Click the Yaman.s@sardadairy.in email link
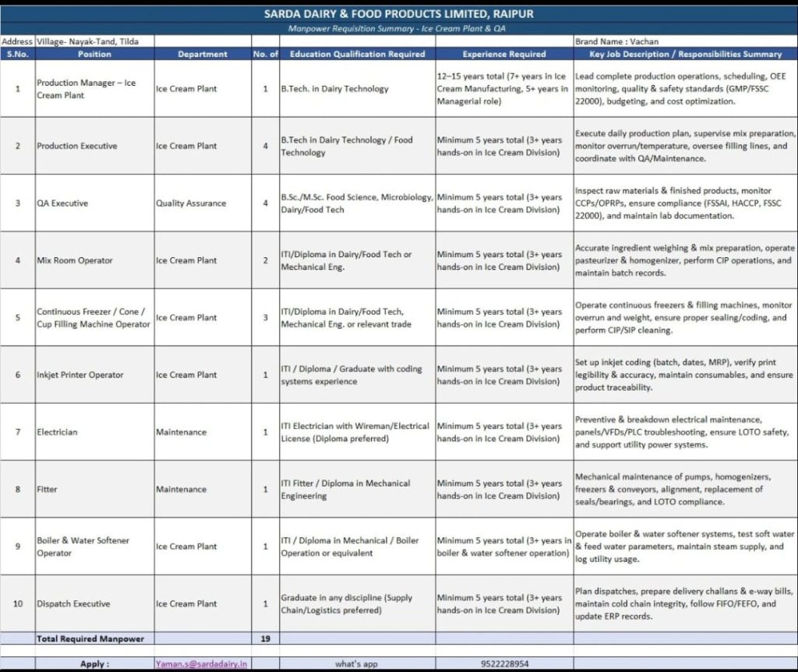The height and width of the screenshot is (672, 798). (202, 664)
